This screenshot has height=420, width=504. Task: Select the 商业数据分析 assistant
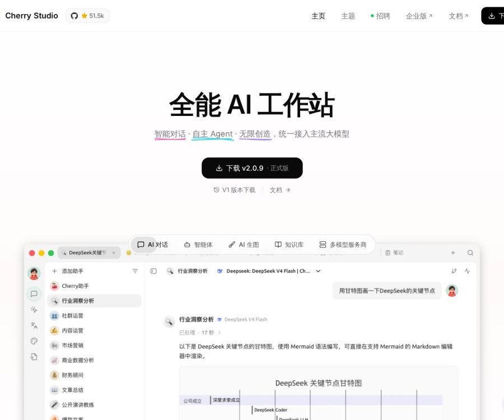(x=94, y=360)
